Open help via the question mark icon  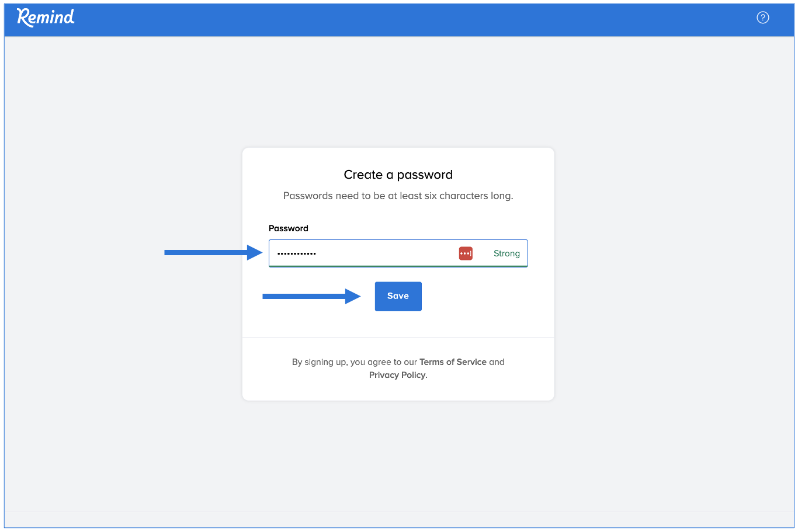(x=762, y=18)
